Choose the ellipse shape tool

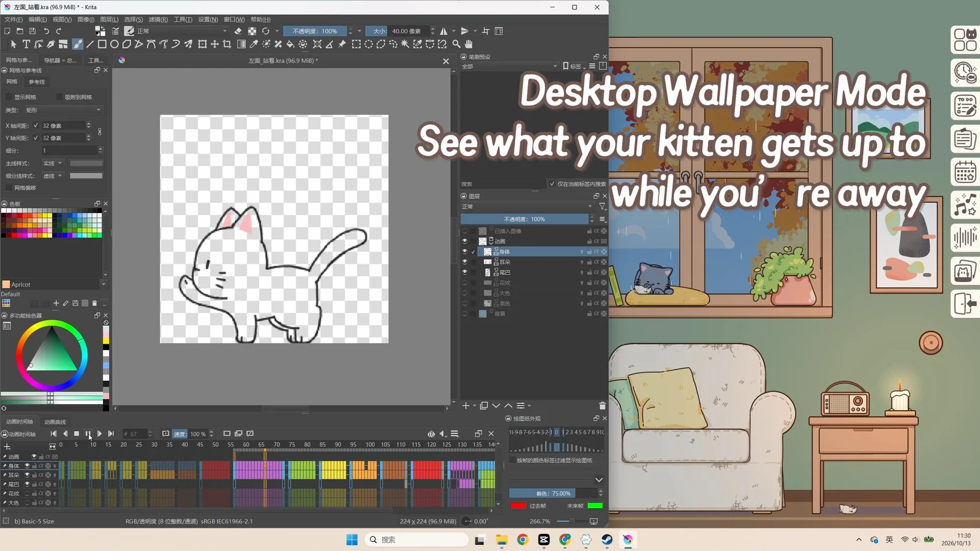115,44
